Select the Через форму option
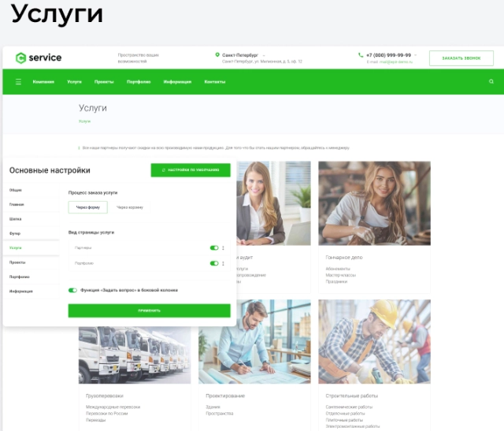Screen dimensions: 504x431 [x=87, y=207]
